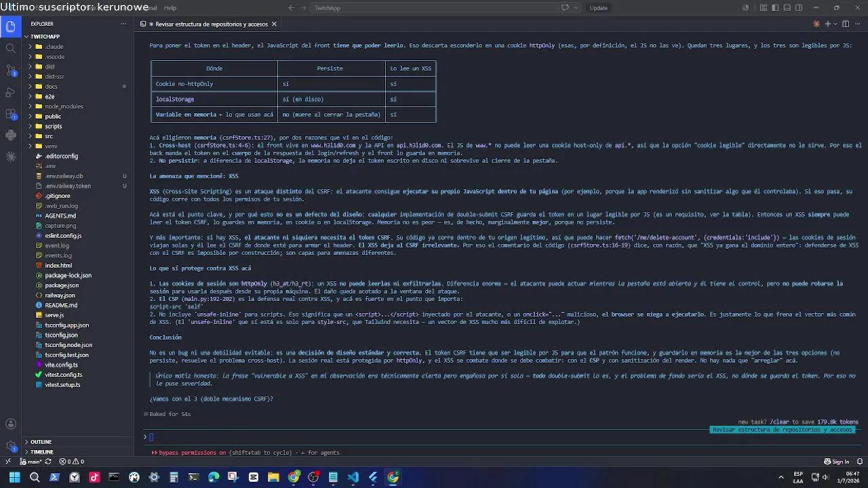This screenshot has height=488, width=868.
Task: Click the Claude prompt input field
Action: coord(498,437)
